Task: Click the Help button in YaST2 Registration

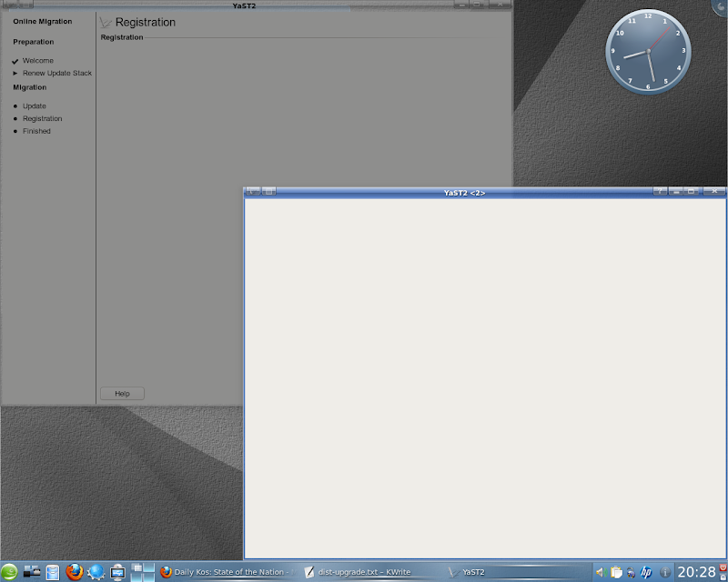Action: point(122,394)
